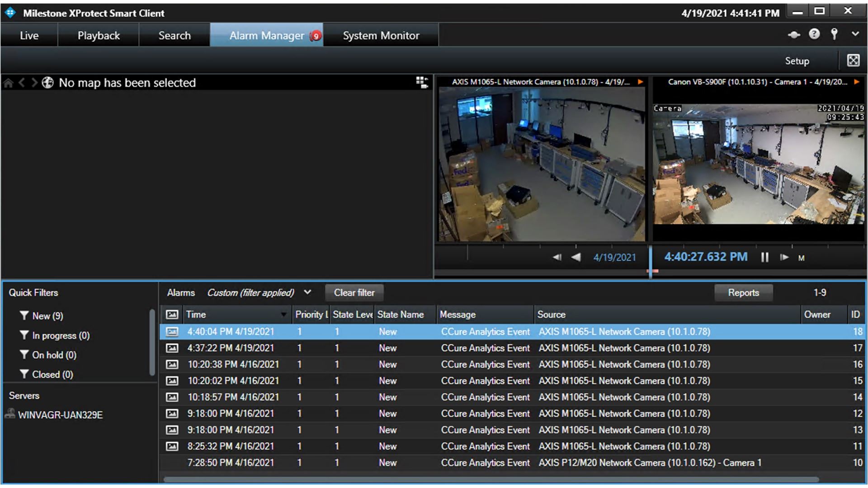Open the help question mark icon

[x=814, y=34]
